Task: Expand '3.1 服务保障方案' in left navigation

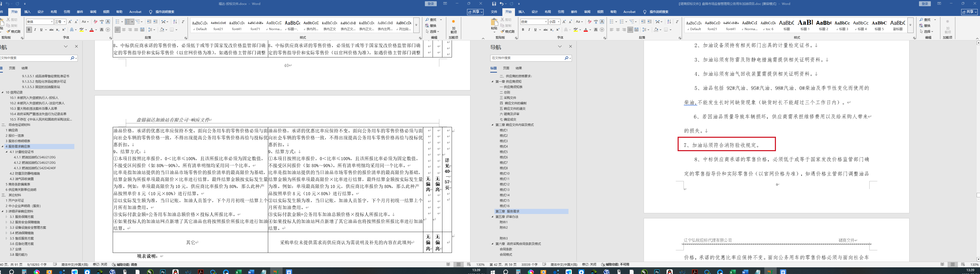Action: coord(6,217)
